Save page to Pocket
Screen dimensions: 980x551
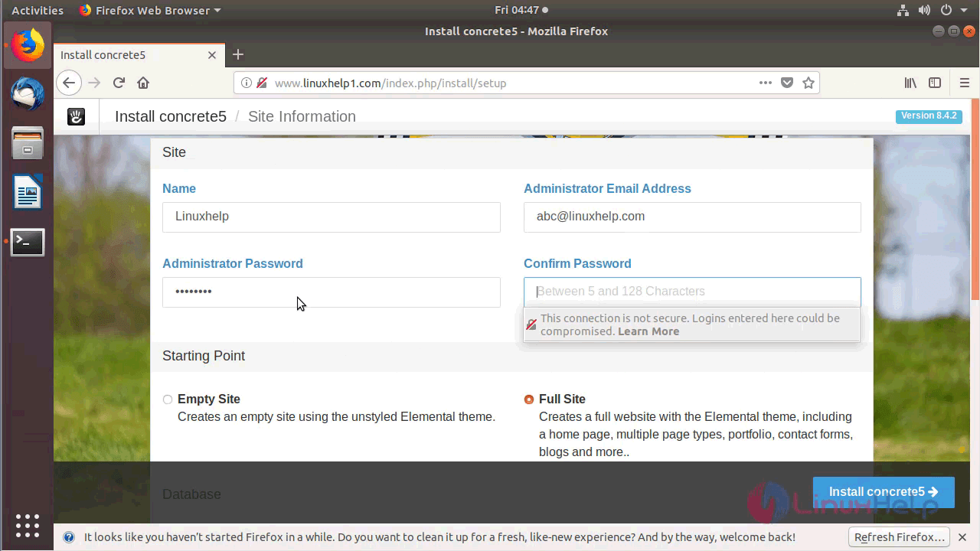coord(787,83)
